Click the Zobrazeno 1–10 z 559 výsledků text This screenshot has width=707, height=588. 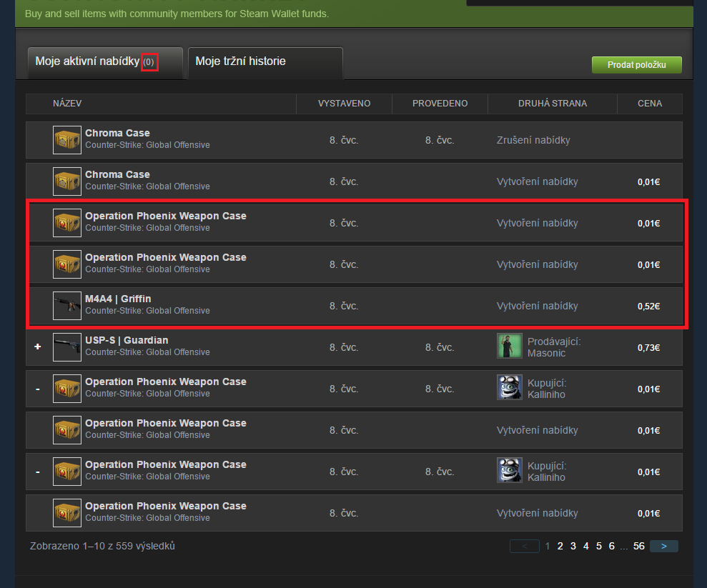(x=102, y=546)
